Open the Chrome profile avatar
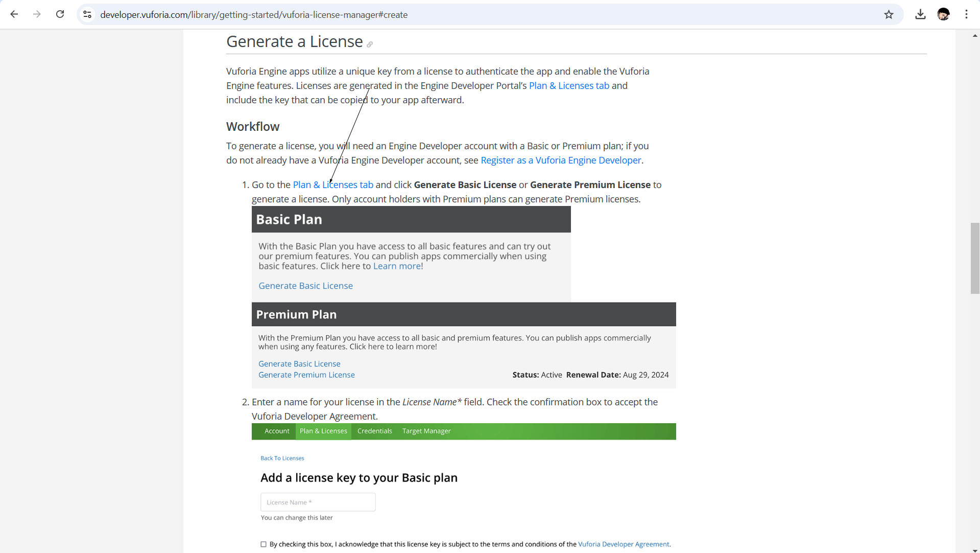Screen dimensions: 980x553 [x=943, y=14]
